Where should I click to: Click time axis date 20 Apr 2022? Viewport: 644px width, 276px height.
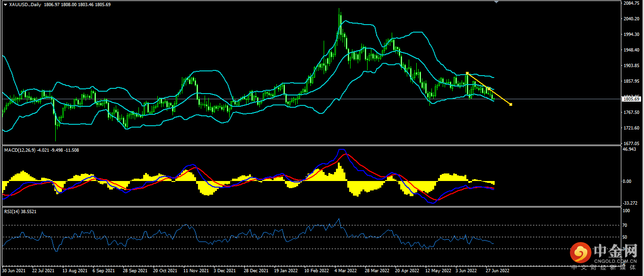[407, 271]
